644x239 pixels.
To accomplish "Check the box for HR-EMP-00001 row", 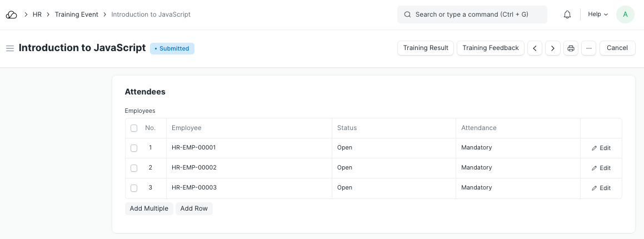I will pyautogui.click(x=134, y=148).
